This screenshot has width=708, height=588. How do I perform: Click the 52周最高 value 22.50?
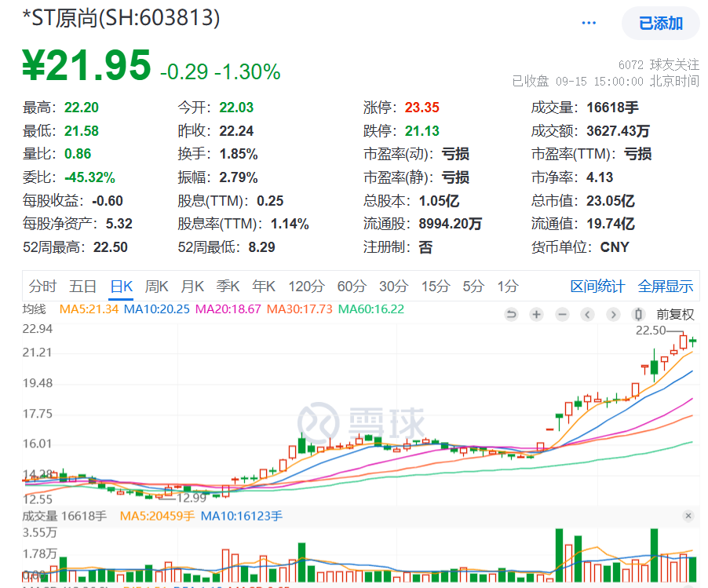point(111,247)
